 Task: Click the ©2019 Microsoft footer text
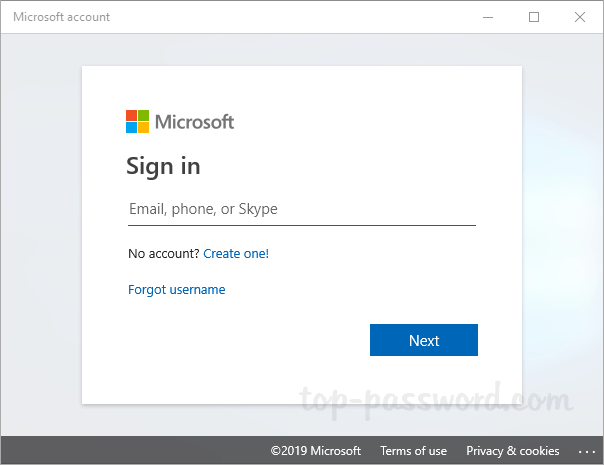click(315, 451)
